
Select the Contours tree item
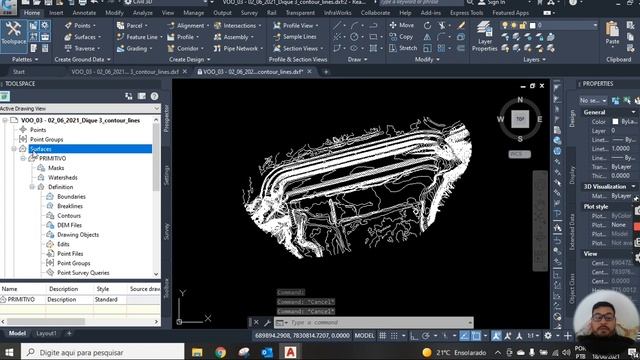tap(69, 216)
